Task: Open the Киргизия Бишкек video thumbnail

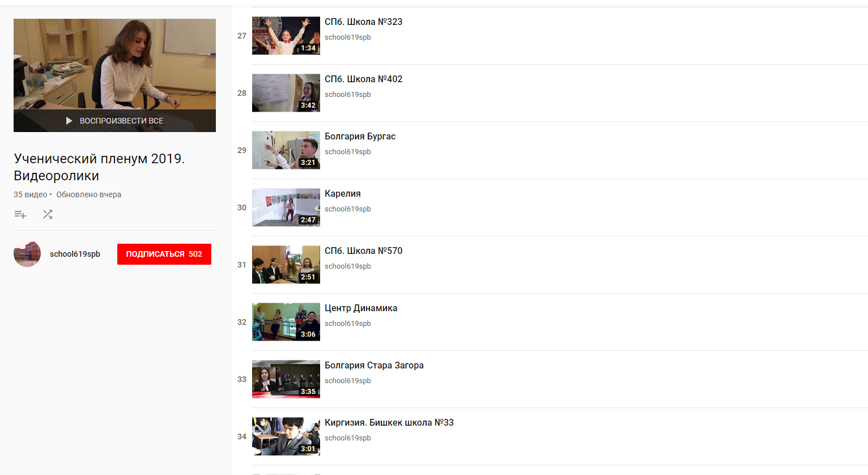Action: [x=286, y=436]
